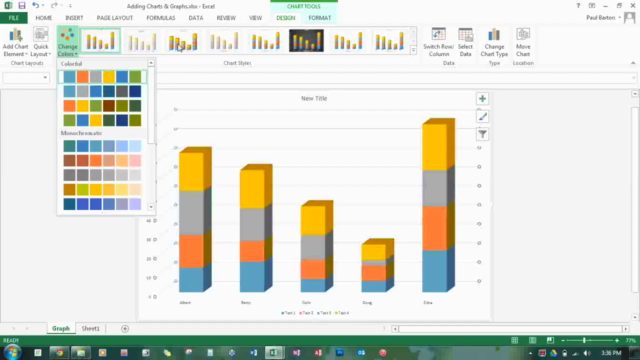Click the Change Chart Type icon

coord(494,42)
